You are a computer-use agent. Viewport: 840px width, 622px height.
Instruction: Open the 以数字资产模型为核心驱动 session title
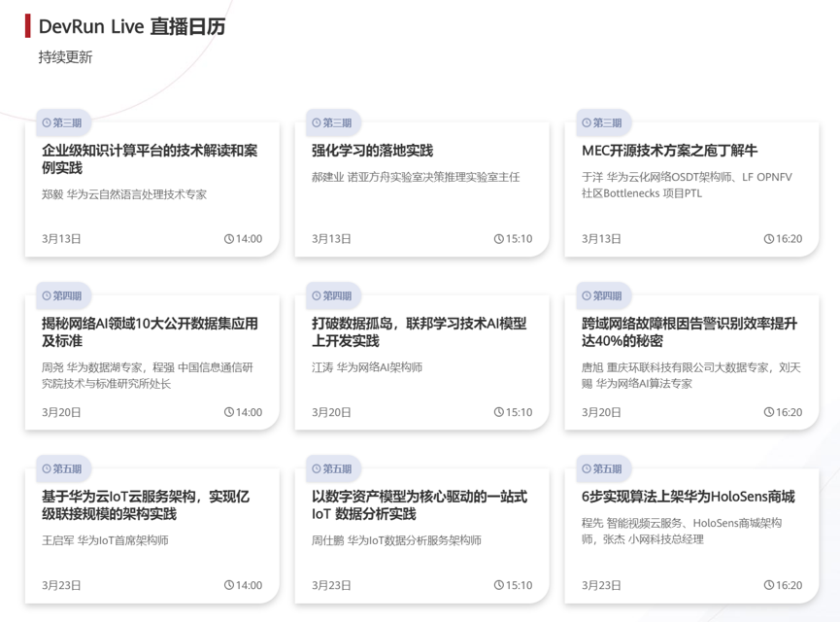pyautogui.click(x=419, y=505)
